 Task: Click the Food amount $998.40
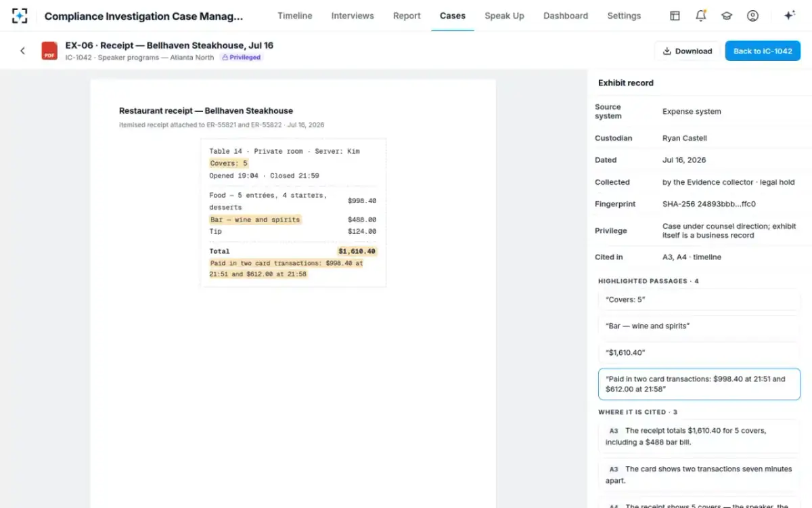pyautogui.click(x=362, y=201)
